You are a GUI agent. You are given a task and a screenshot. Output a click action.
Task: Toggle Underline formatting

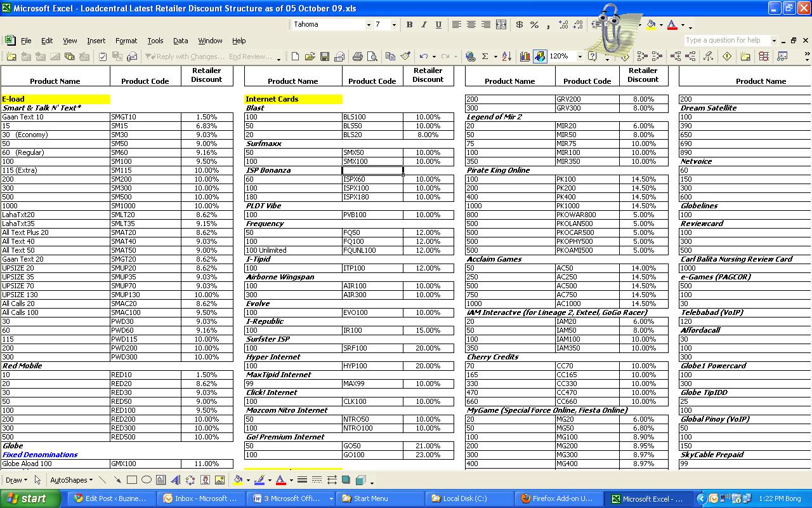tap(438, 25)
